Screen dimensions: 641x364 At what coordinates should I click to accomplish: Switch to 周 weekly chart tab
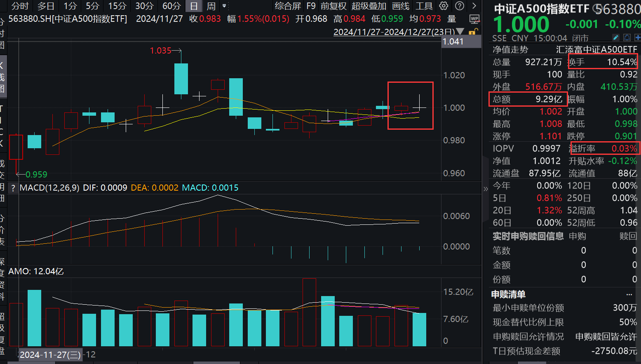pyautogui.click(x=211, y=6)
